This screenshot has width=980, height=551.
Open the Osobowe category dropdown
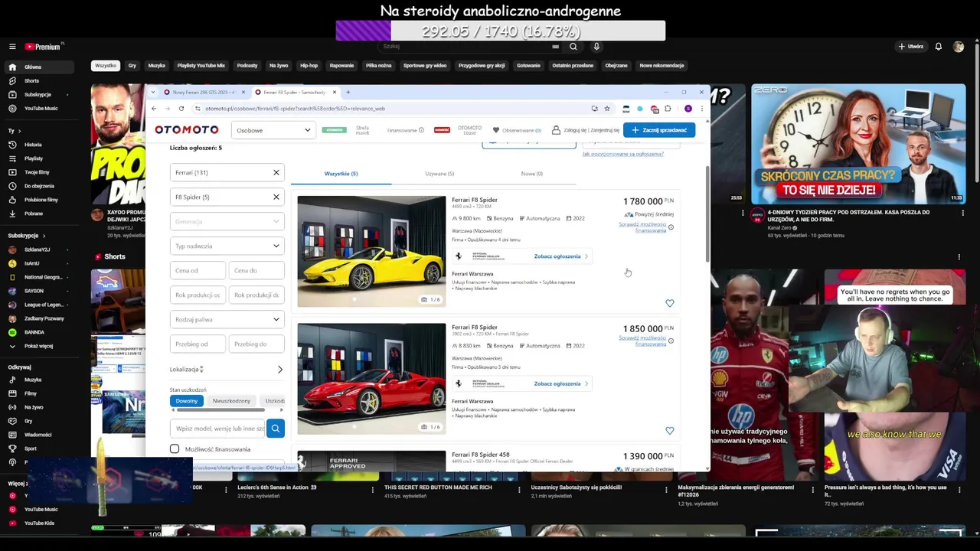point(273,130)
